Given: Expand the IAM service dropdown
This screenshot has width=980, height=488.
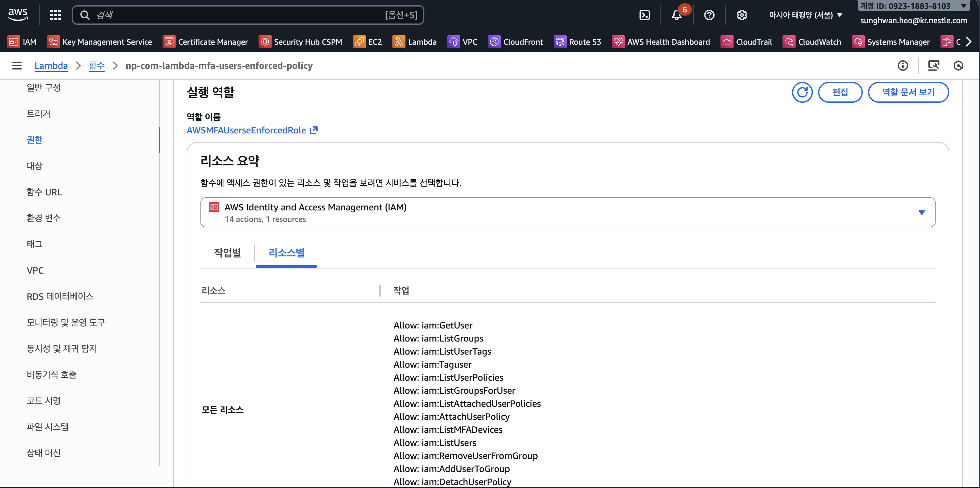Looking at the screenshot, I should tap(922, 212).
